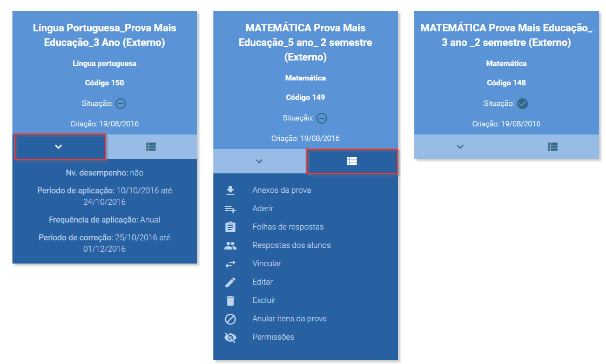Click the Língua portuguesa subject label
The width and height of the screenshot is (606, 364).
coord(104,63)
